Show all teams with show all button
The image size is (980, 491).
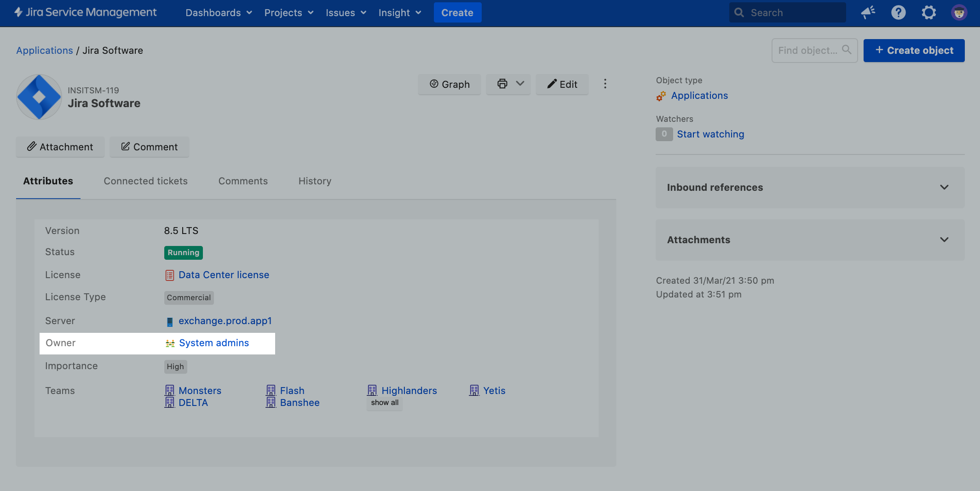coord(385,403)
